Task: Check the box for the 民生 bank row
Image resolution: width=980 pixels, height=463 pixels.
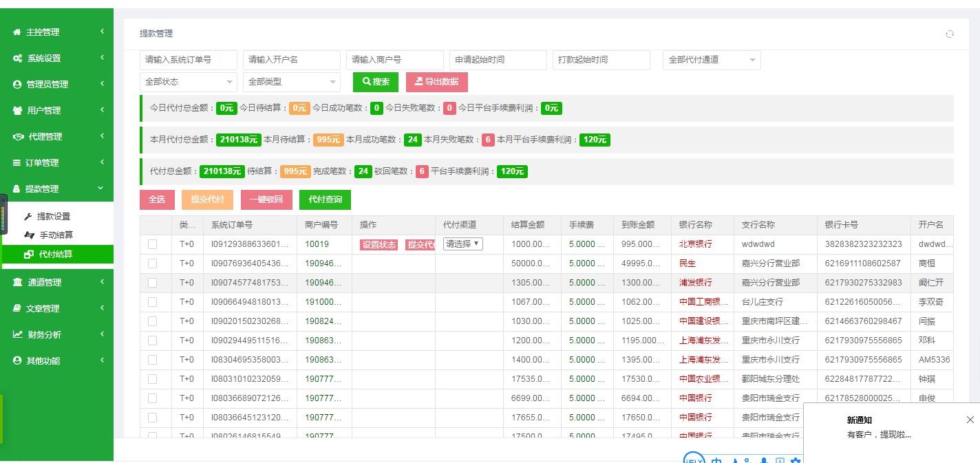Action: point(152,263)
